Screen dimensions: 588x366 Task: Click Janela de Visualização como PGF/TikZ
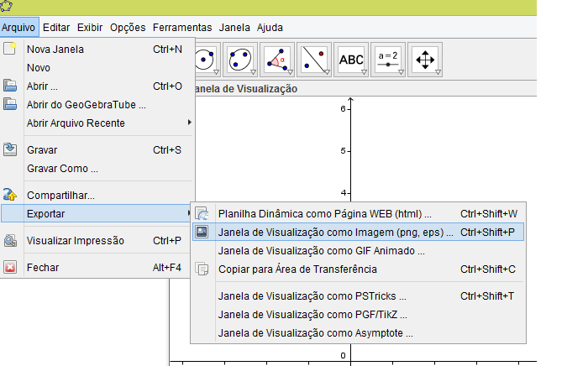click(x=312, y=314)
